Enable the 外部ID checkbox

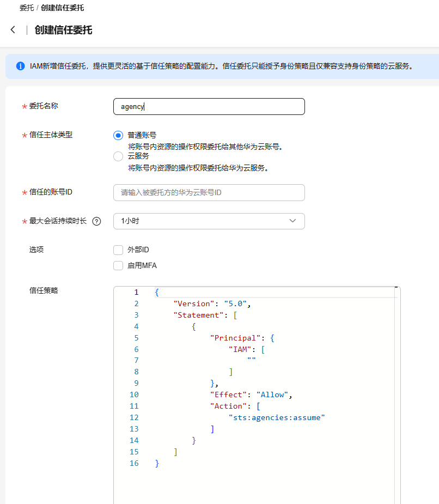pyautogui.click(x=118, y=250)
